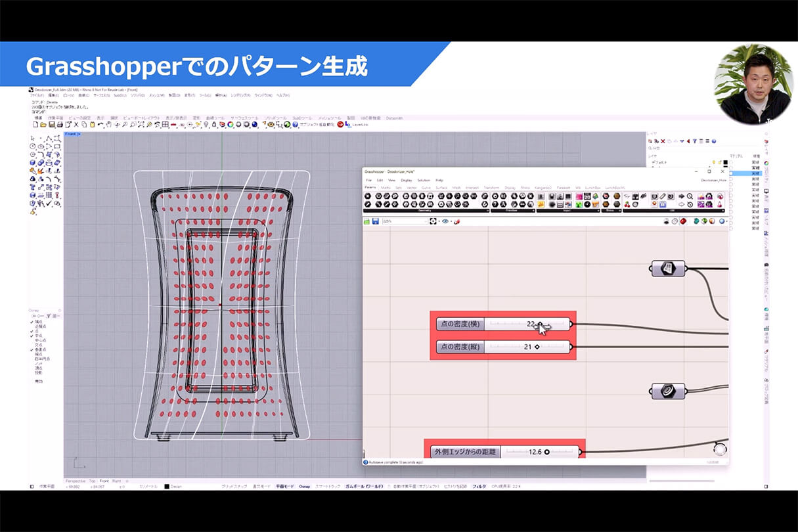The width and height of the screenshot is (798, 532).
Task: Switch to the Maths tab in Grasshopper
Action: coord(386,187)
